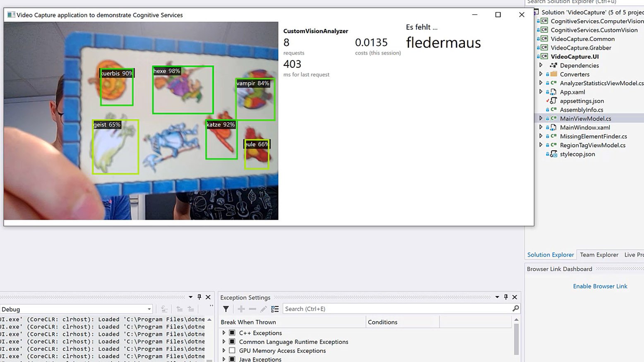The height and width of the screenshot is (362, 644).
Task: Maximize the Video Capture window
Action: click(498, 14)
